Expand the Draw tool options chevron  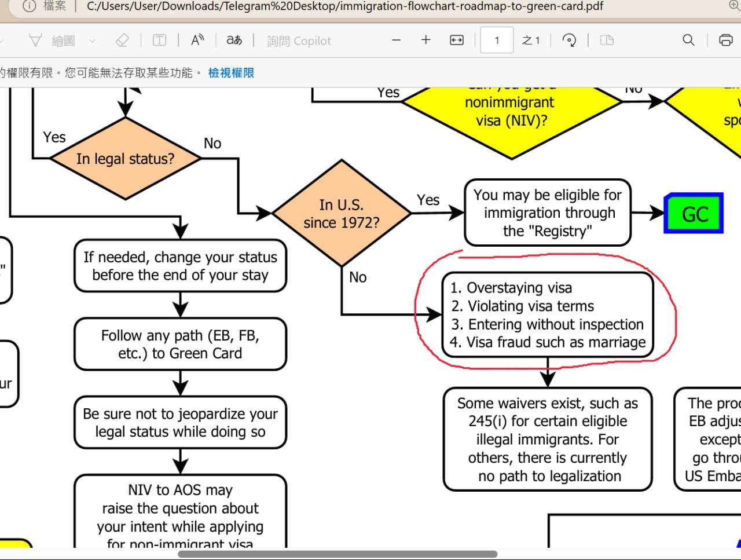click(x=92, y=41)
